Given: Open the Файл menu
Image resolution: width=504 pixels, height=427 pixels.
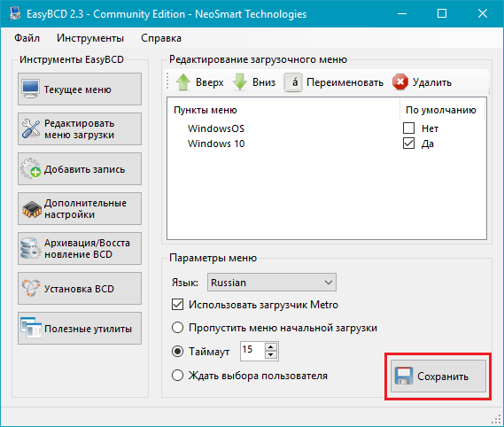Looking at the screenshot, I should 27,38.
